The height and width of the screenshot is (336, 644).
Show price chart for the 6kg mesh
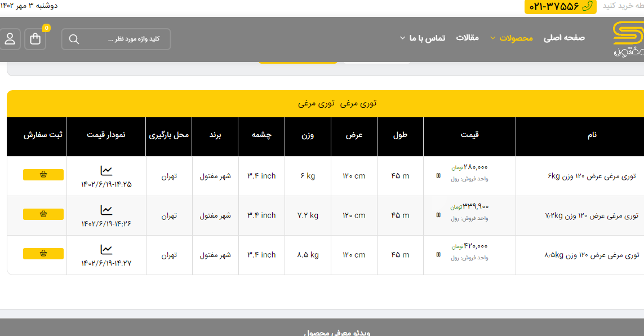(106, 170)
